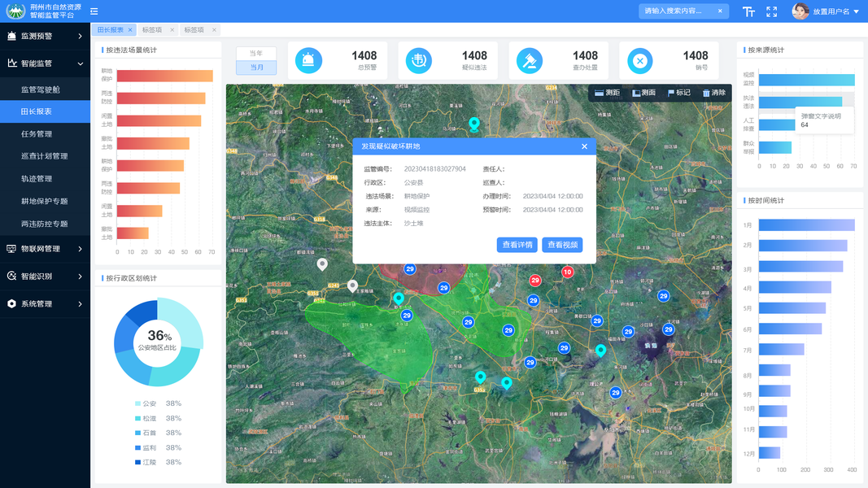Click the 视频监控 bar in 按来源统计

[806, 81]
